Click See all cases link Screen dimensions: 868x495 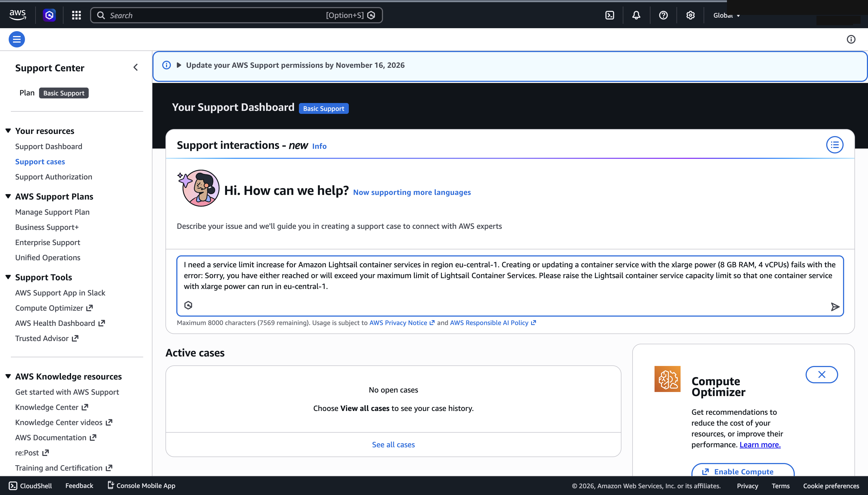point(393,445)
